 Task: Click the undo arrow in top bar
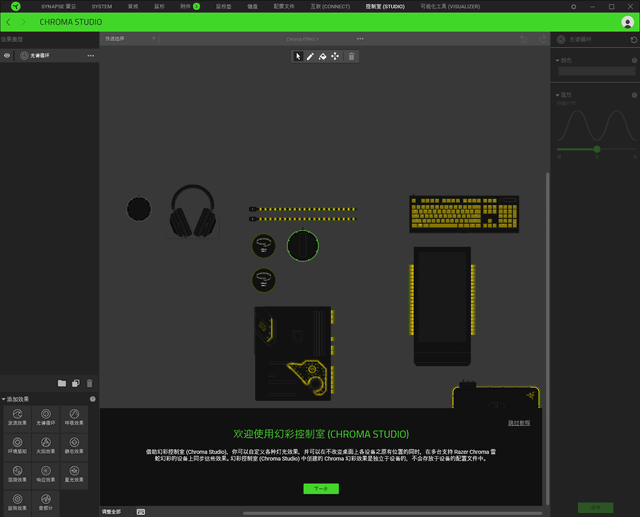click(x=524, y=39)
